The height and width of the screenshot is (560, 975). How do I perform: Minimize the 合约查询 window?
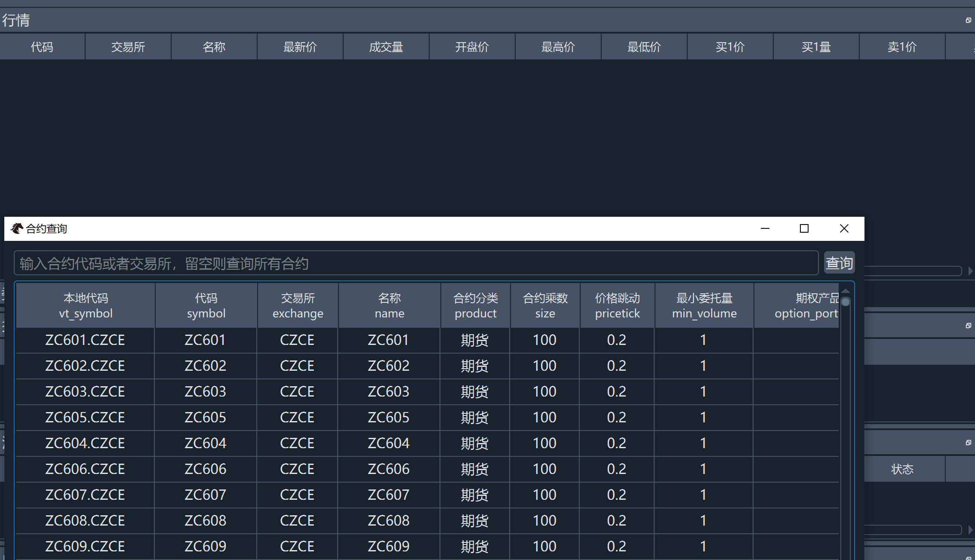pos(765,228)
